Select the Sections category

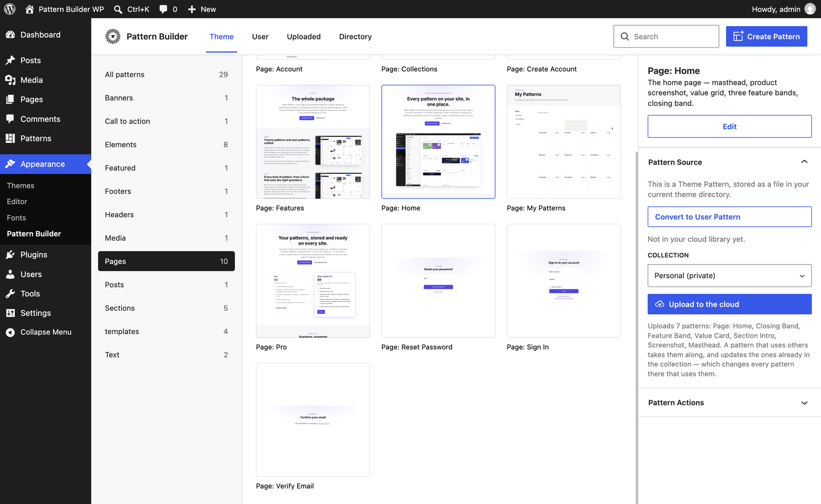coord(166,308)
